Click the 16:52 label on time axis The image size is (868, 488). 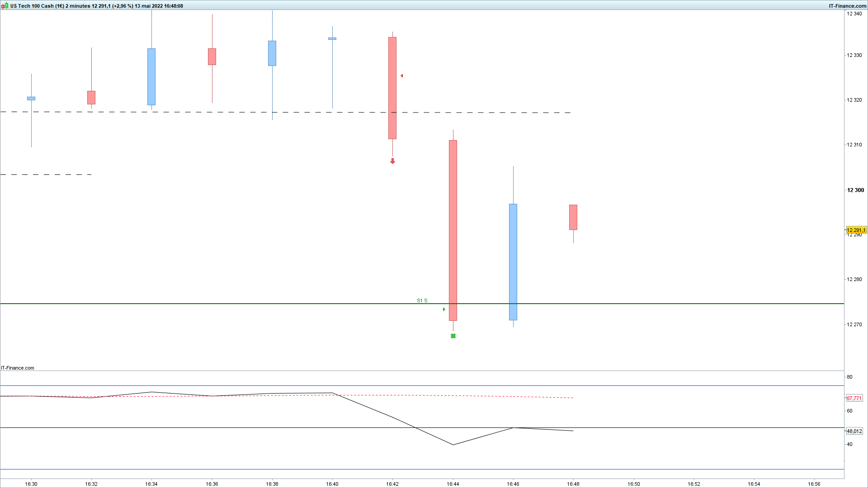click(x=694, y=484)
